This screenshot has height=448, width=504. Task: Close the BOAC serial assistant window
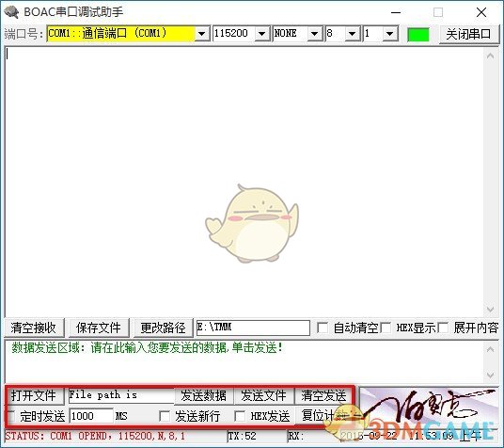tap(481, 12)
